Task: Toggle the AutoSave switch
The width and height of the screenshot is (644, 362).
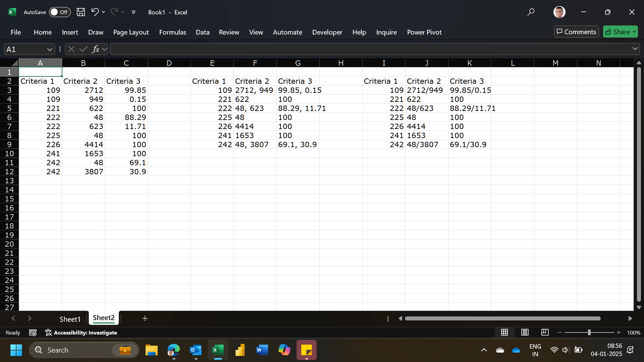Action: click(x=60, y=12)
